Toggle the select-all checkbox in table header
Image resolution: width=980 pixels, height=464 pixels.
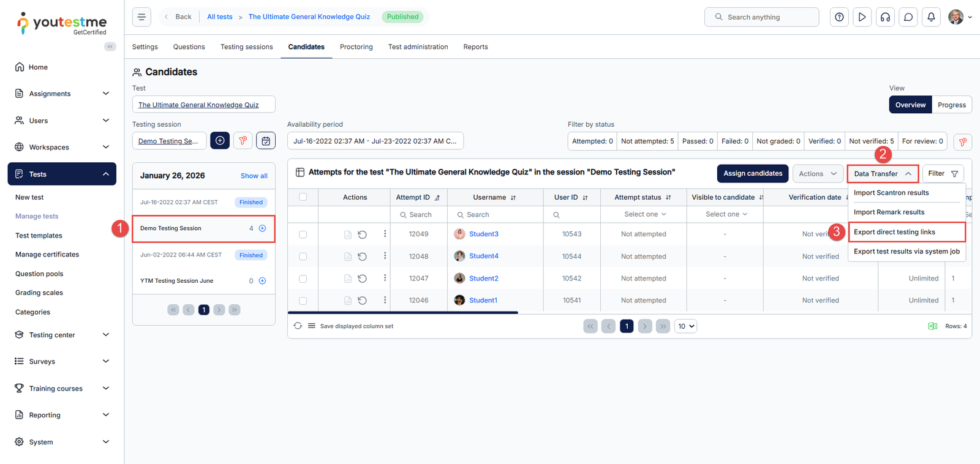click(303, 197)
